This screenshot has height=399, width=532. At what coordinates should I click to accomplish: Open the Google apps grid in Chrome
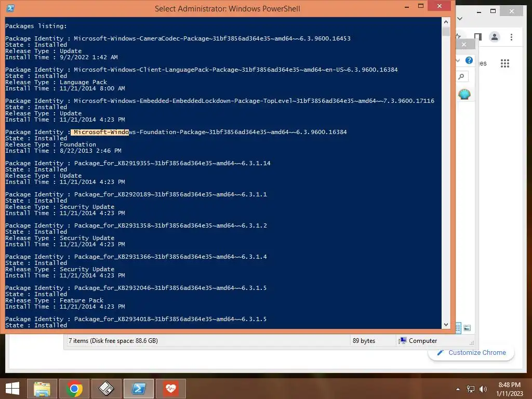(x=505, y=63)
